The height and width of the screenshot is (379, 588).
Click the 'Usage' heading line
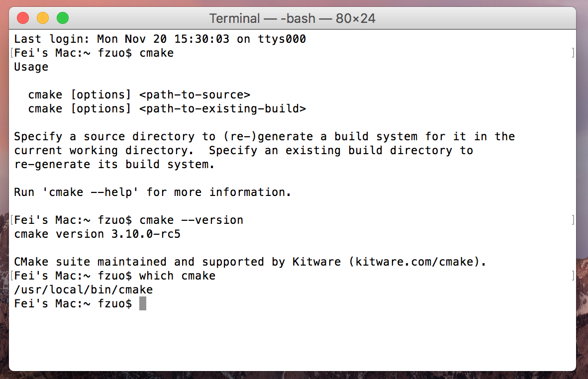coord(31,67)
